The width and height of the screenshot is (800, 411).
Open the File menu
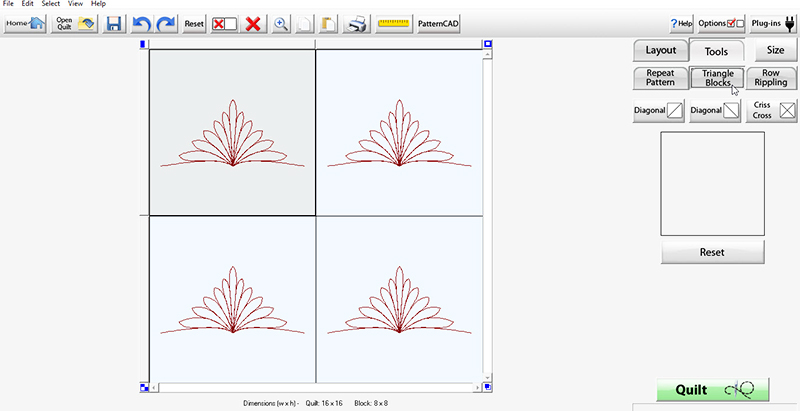click(x=8, y=4)
